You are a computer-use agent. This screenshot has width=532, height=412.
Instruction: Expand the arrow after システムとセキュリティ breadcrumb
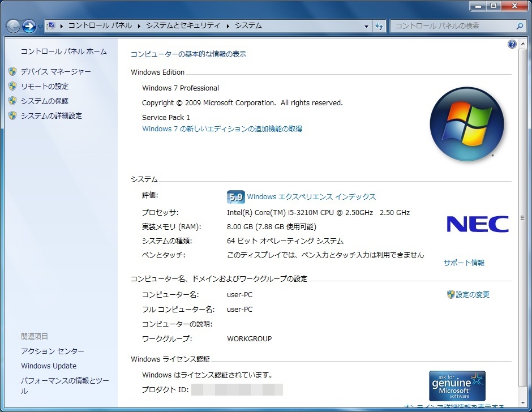click(x=228, y=26)
